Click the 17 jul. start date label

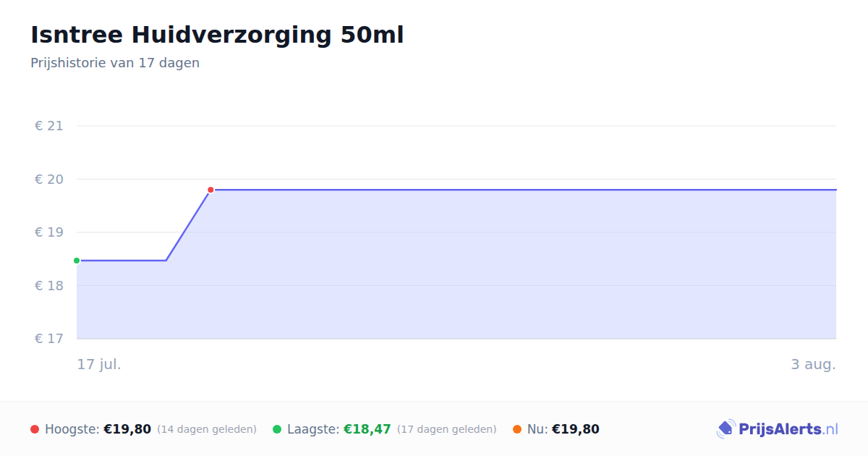point(99,364)
